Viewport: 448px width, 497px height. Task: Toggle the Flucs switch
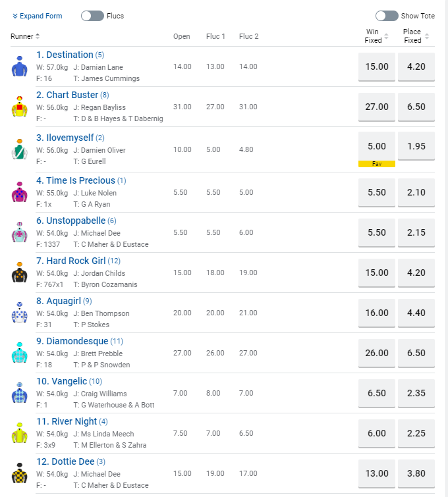[x=92, y=16]
